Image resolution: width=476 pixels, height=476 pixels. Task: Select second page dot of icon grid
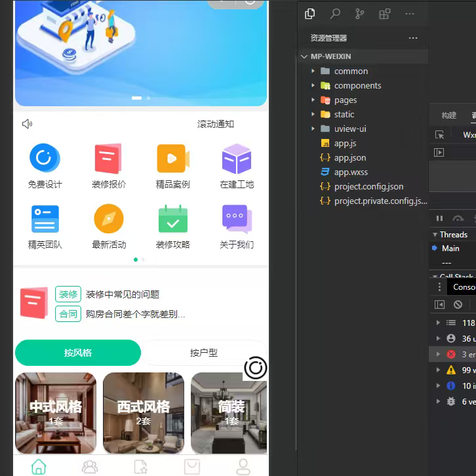(x=143, y=260)
